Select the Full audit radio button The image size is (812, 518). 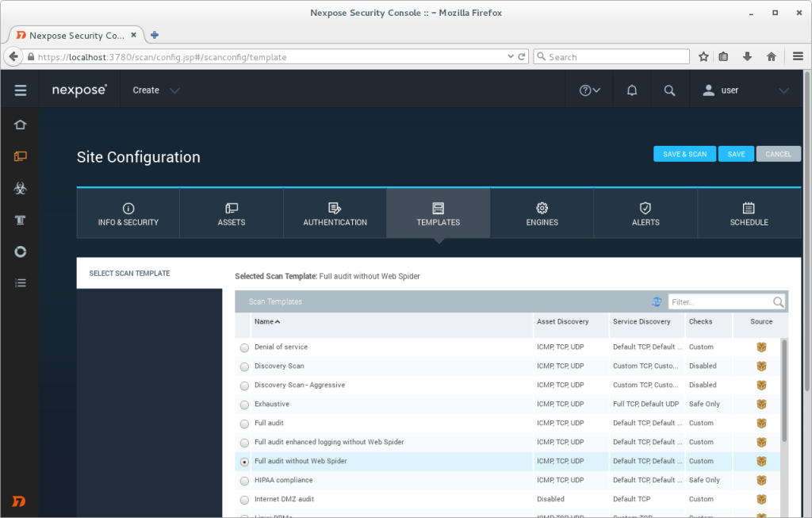click(x=244, y=423)
